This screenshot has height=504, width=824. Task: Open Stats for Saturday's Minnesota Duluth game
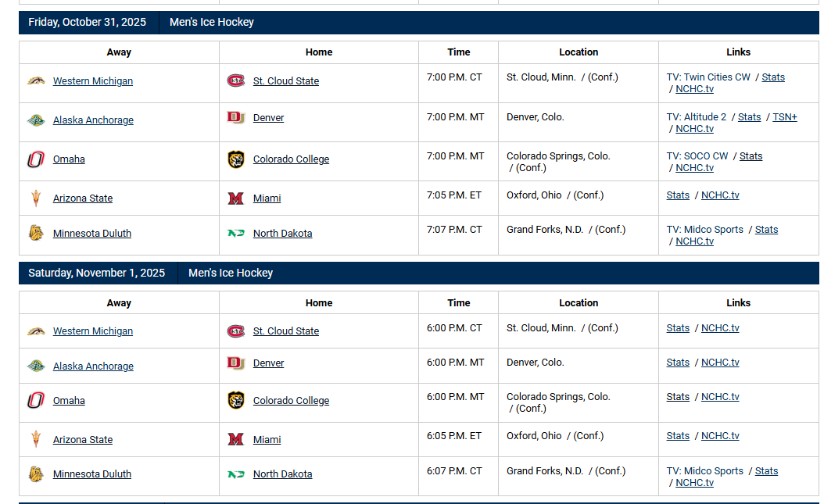(766, 471)
